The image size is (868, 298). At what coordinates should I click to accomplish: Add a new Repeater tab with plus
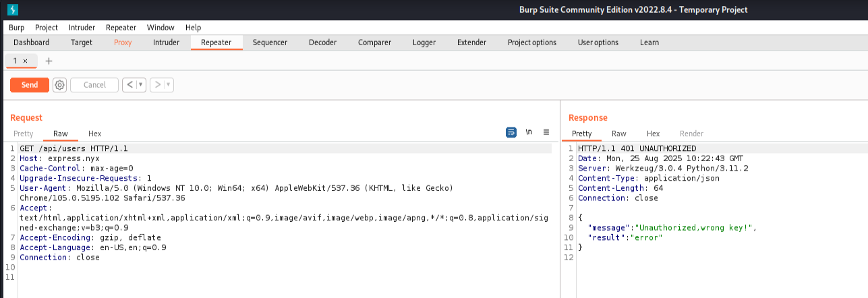49,61
